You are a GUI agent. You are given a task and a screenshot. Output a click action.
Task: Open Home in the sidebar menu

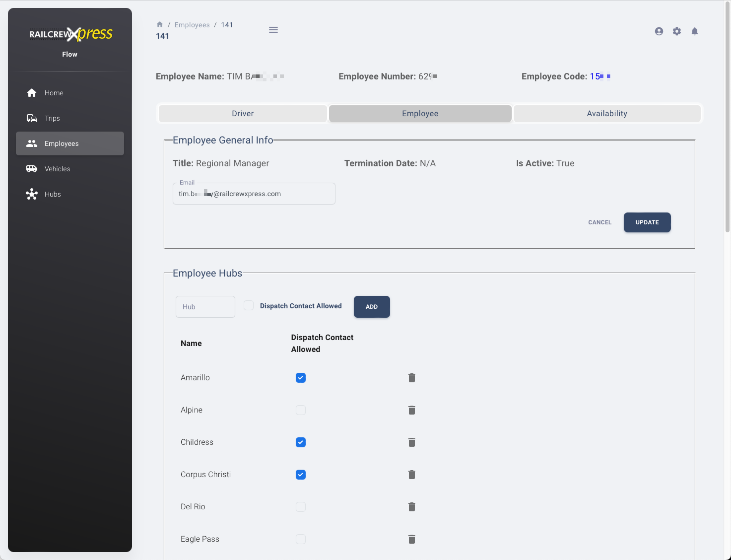70,93
